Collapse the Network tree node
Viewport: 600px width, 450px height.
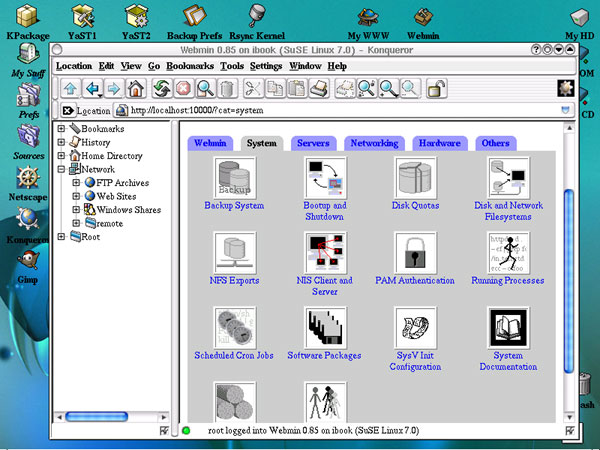pos(61,169)
